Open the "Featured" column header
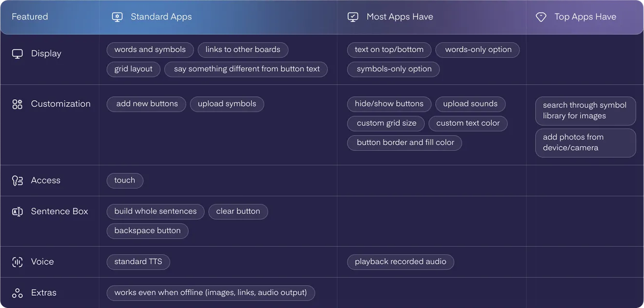This screenshot has height=308, width=644. pos(29,16)
